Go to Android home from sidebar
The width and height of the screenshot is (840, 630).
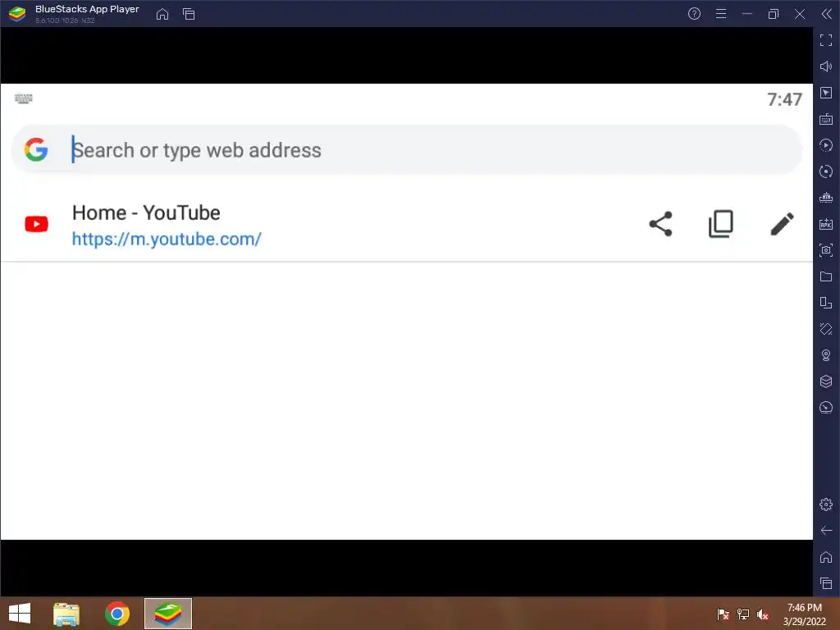826,557
